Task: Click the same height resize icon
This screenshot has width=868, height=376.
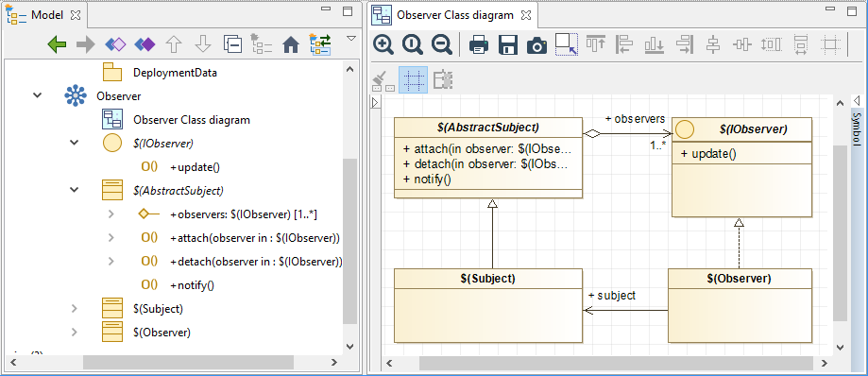Action: pos(771,44)
